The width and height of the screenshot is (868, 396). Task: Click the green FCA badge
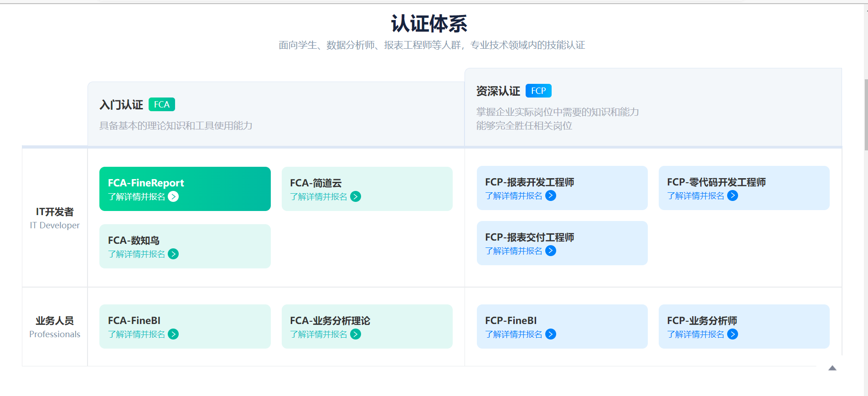pos(162,104)
